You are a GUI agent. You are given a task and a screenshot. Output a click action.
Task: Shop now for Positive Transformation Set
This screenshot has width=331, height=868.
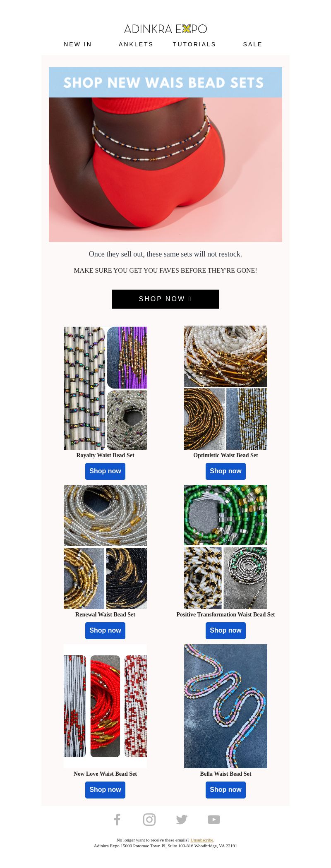click(x=225, y=631)
